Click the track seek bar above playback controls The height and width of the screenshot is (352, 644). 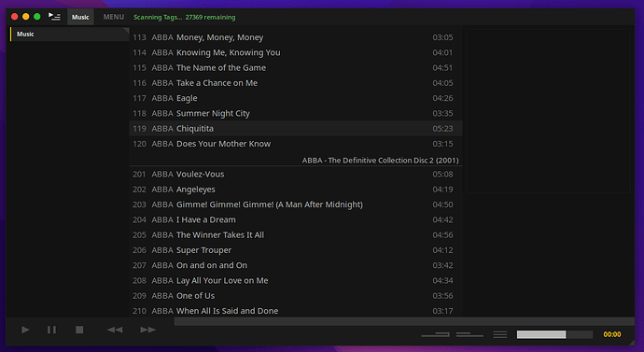404,321
